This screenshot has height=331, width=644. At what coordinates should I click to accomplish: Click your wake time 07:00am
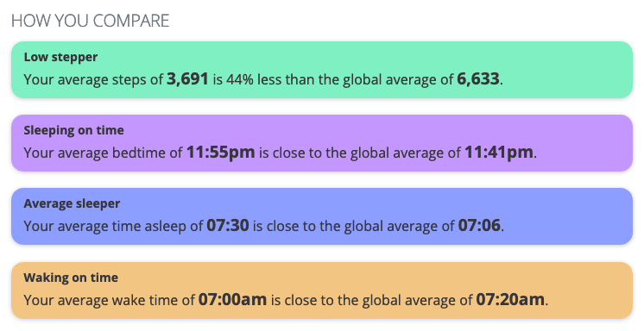click(x=232, y=299)
